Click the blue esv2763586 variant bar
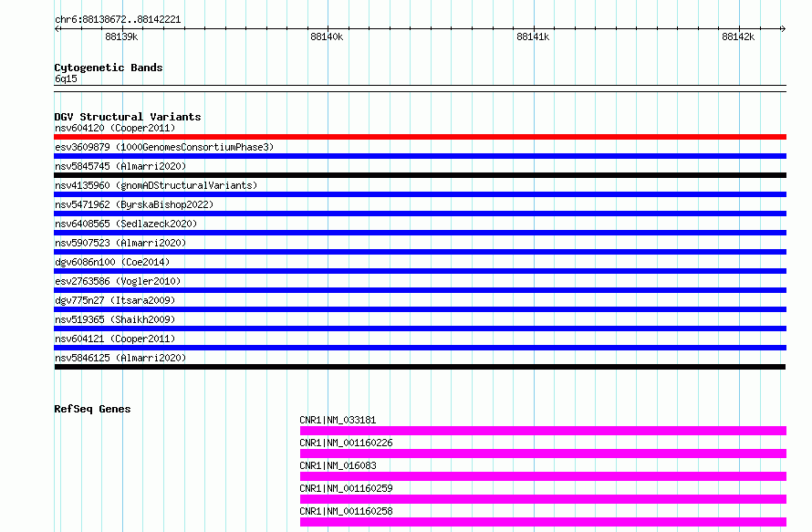The image size is (812, 532). tap(420, 290)
